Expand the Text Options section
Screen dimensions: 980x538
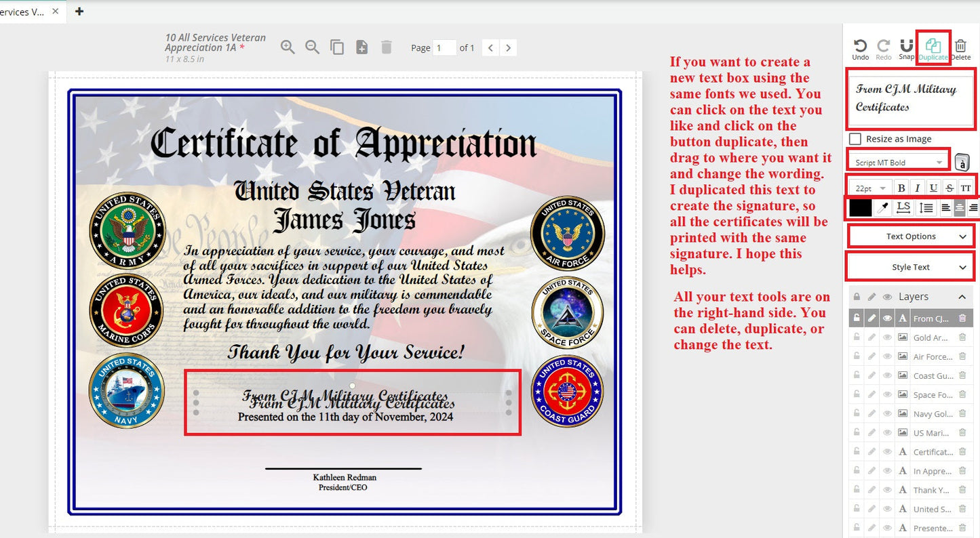(911, 236)
